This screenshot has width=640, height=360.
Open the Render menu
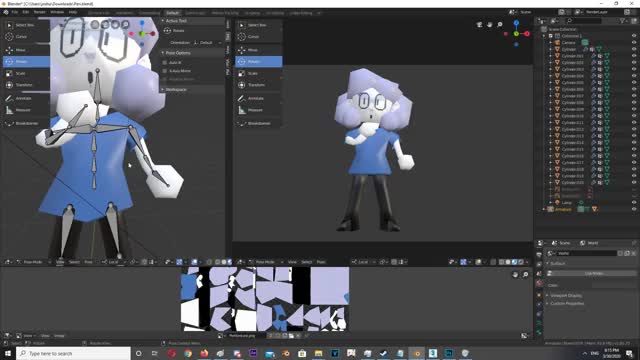click(x=40, y=12)
